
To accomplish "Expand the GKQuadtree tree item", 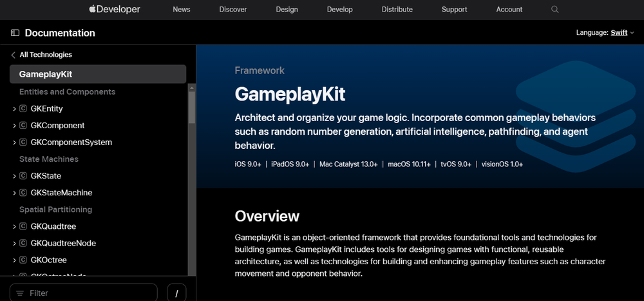I will [x=14, y=227].
